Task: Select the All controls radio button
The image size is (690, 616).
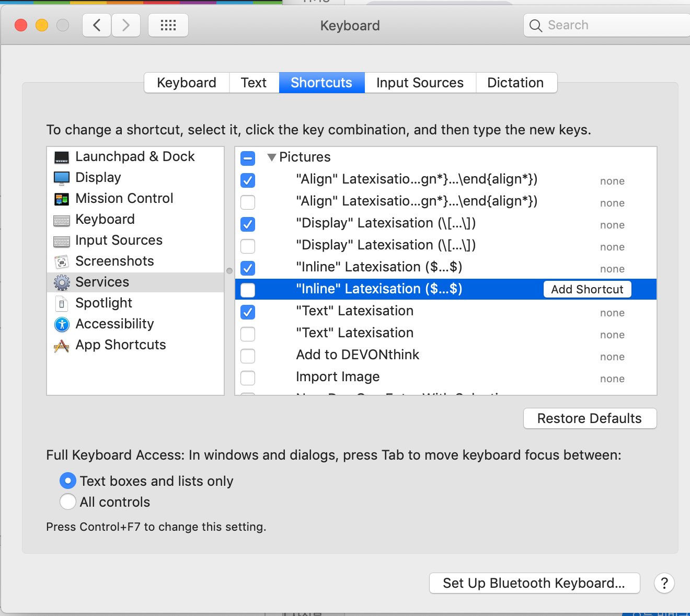Action: tap(68, 501)
